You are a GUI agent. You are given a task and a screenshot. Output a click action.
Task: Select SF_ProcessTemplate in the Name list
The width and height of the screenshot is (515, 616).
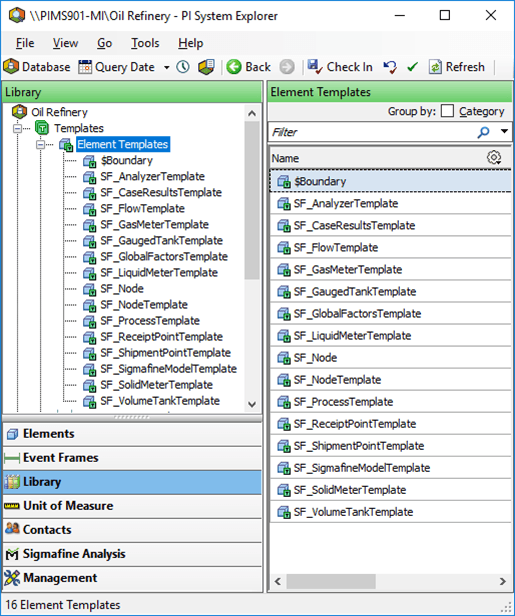(343, 402)
